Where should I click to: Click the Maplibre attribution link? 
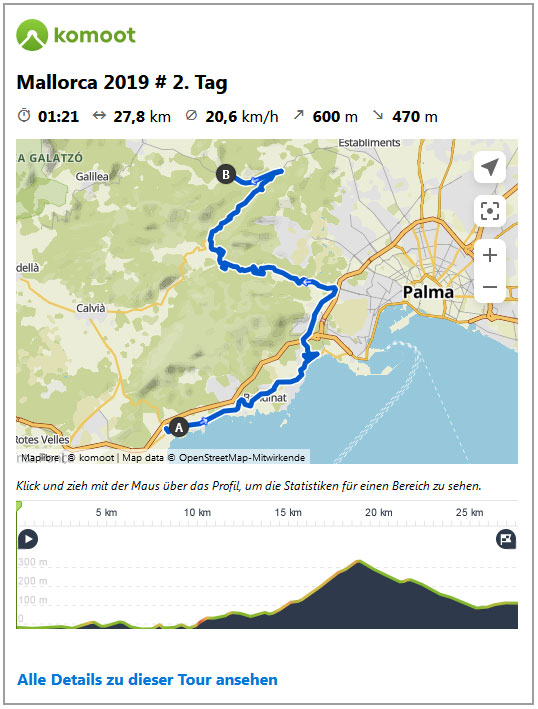tap(40, 458)
